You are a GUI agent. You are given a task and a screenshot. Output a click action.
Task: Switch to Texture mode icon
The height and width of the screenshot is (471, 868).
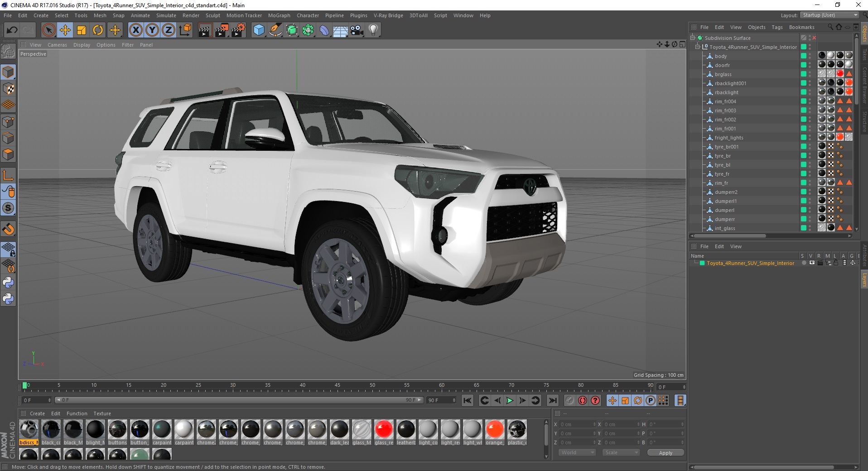pyautogui.click(x=8, y=89)
